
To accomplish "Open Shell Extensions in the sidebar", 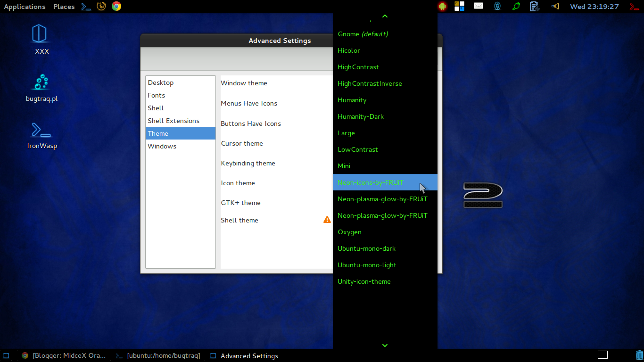I will click(x=181, y=121).
